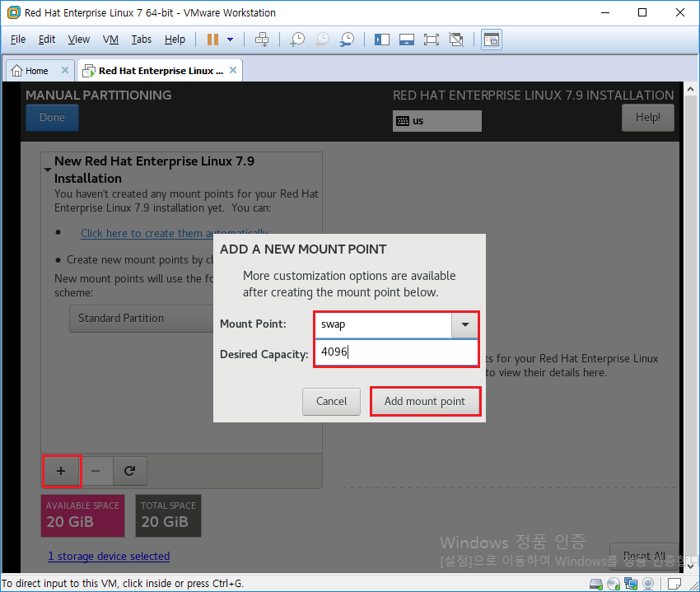
Task: Click the hard disk status icon
Action: coord(596,584)
